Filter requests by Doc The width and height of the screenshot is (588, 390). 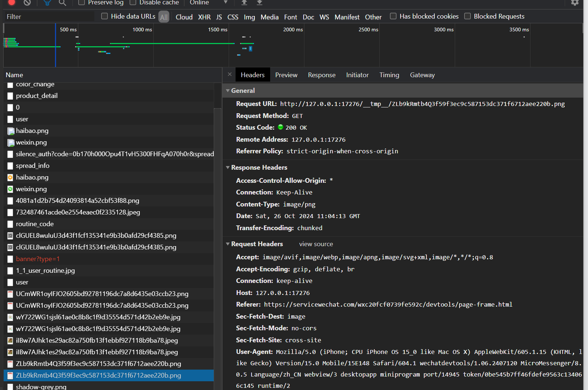pos(308,17)
